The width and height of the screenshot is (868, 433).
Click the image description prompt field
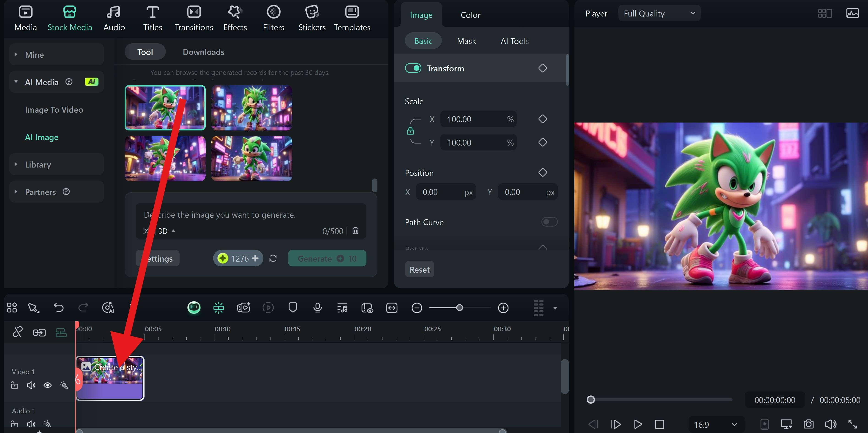pos(251,215)
